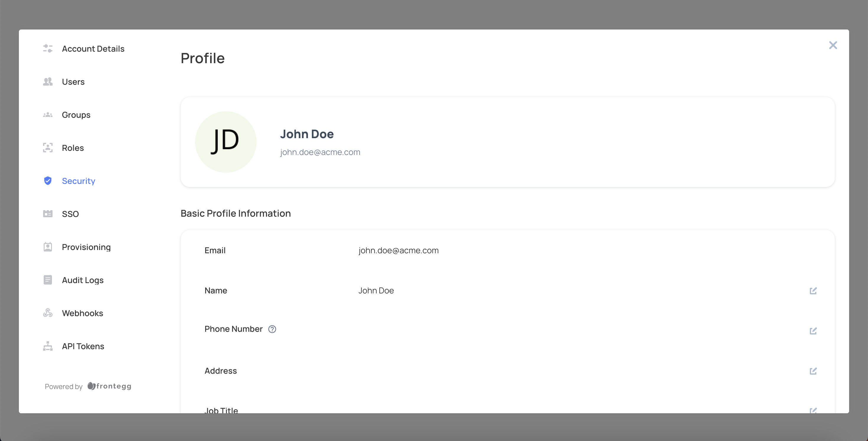Click the Groups icon in sidebar
This screenshot has width=868, height=441.
point(48,115)
